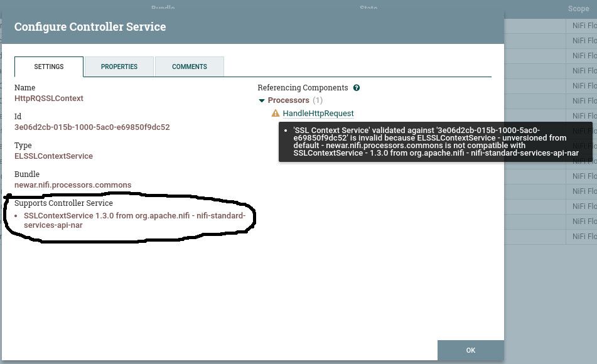Click the Supports Controller Service label
The height and width of the screenshot is (364, 597).
[63, 203]
